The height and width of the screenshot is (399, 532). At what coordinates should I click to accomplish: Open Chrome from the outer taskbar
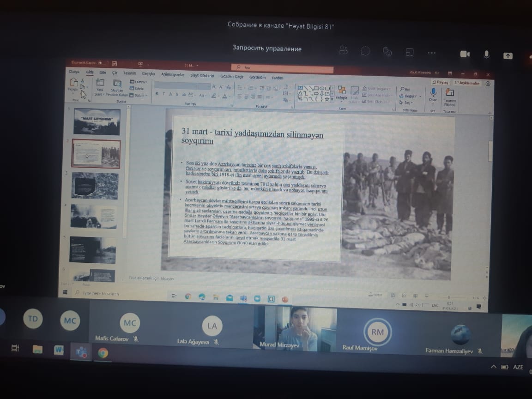(x=103, y=353)
